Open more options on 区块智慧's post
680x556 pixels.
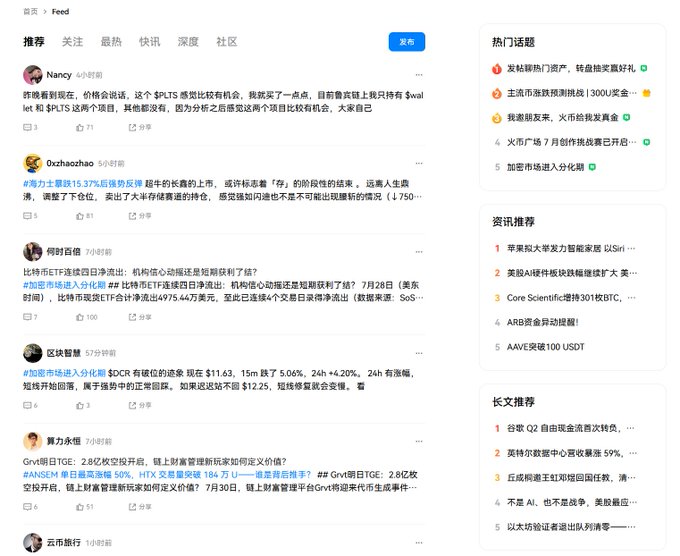418,353
